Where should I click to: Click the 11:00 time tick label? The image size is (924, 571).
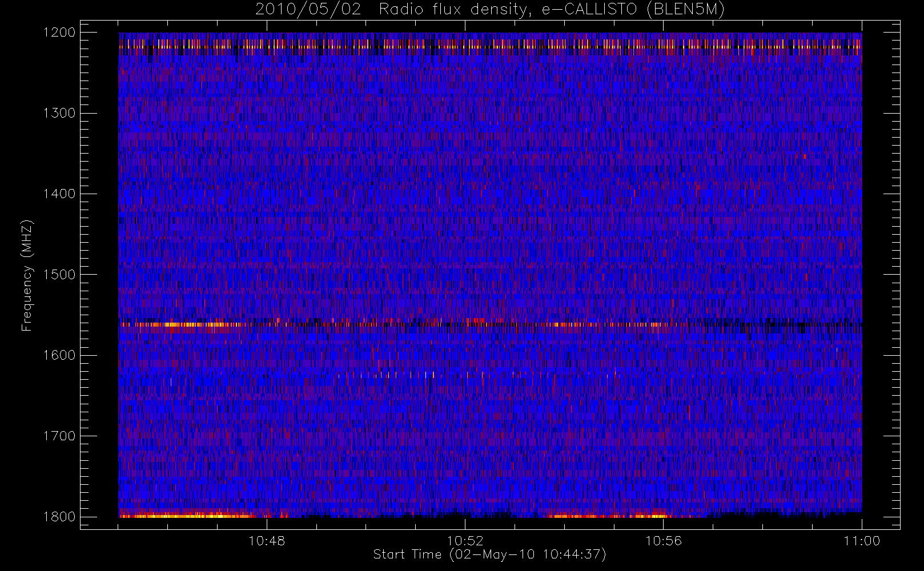coord(862,541)
